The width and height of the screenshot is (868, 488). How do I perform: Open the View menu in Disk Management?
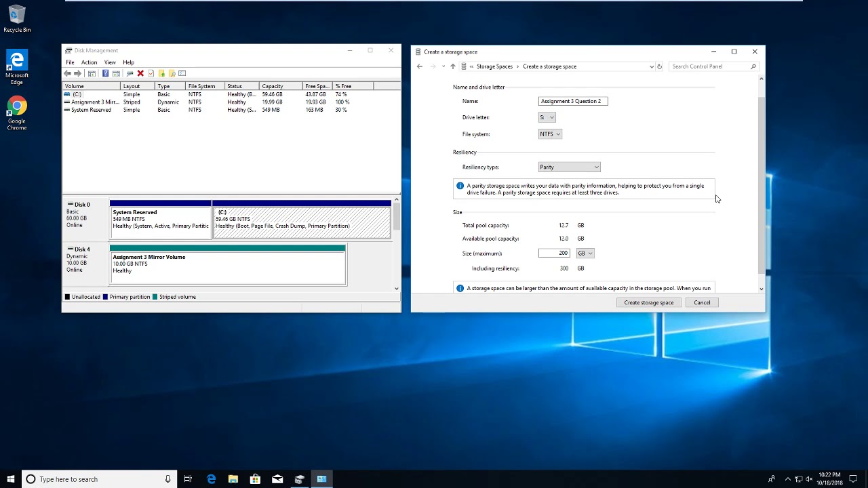[110, 62]
